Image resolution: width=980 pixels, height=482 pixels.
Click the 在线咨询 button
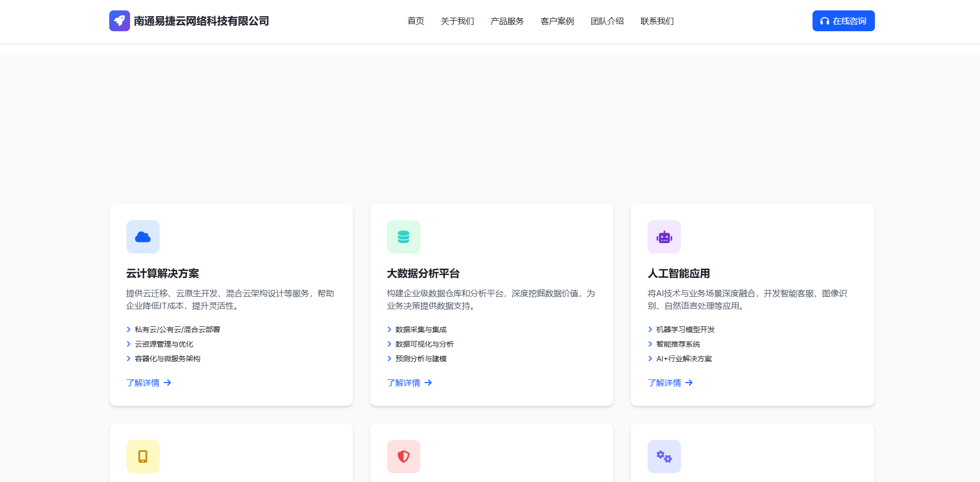[843, 21]
